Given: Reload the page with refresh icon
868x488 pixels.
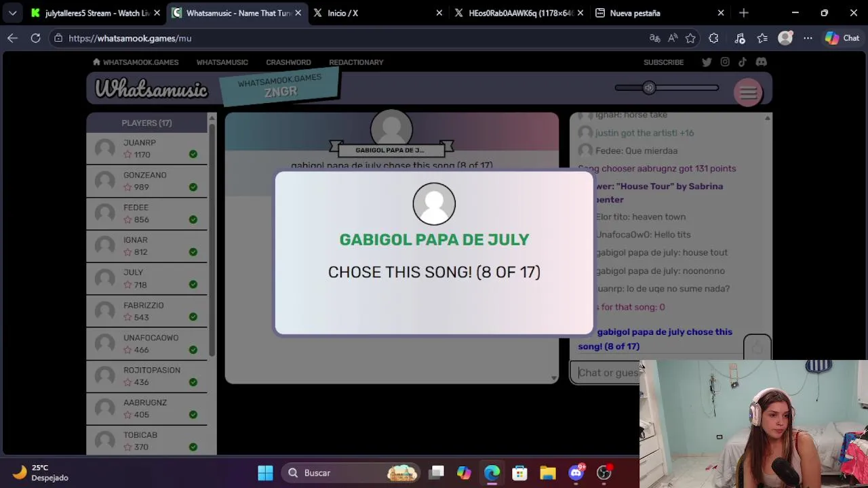Looking at the screenshot, I should tap(35, 39).
